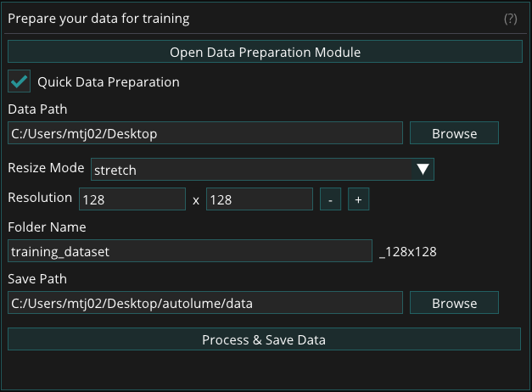Browse for the Save Path location
The image size is (532, 392).
454,303
